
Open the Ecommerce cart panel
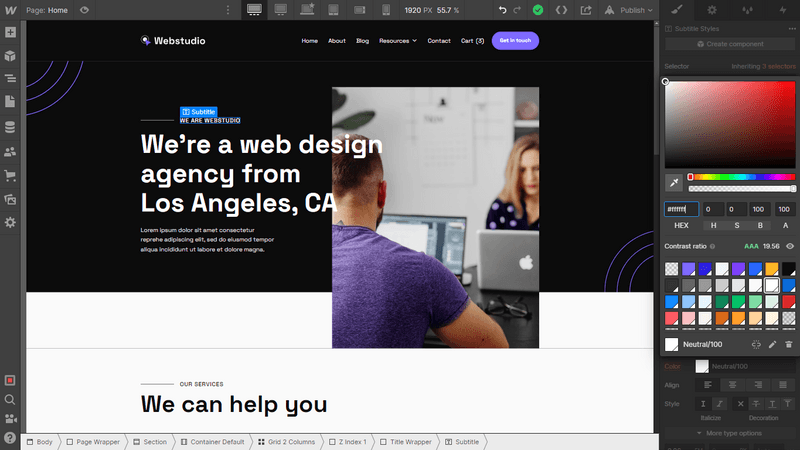[10, 176]
